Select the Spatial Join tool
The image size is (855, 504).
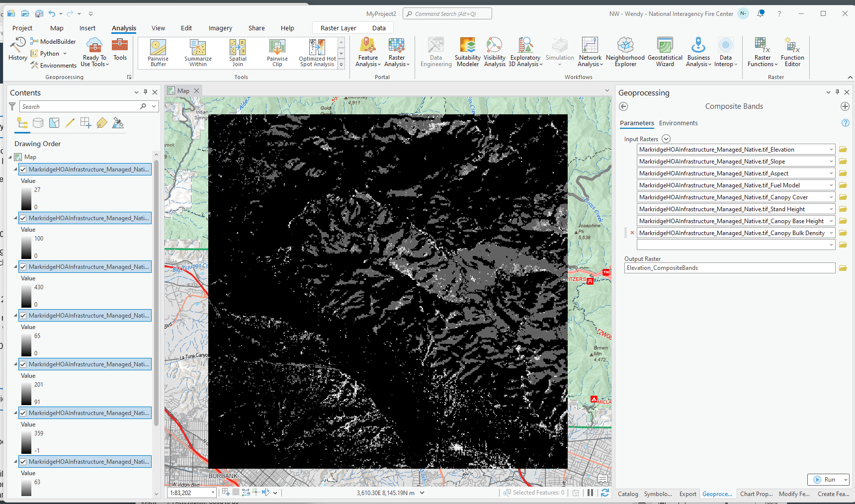point(238,53)
